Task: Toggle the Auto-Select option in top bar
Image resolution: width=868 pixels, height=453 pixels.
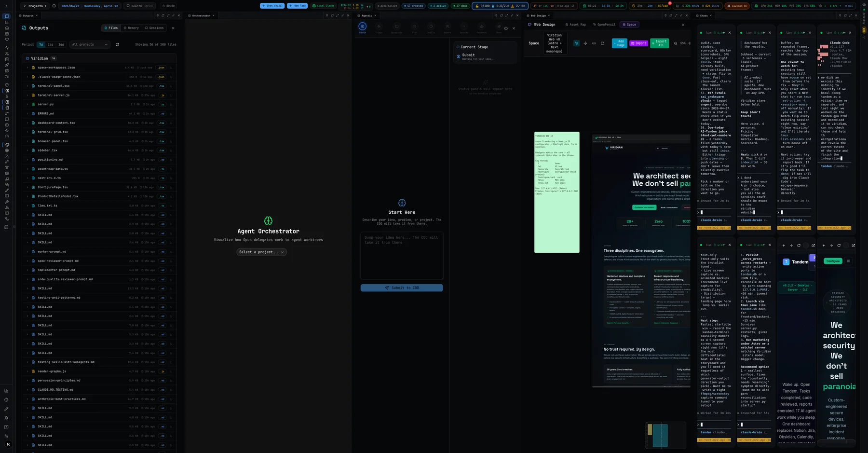Action: tap(387, 6)
